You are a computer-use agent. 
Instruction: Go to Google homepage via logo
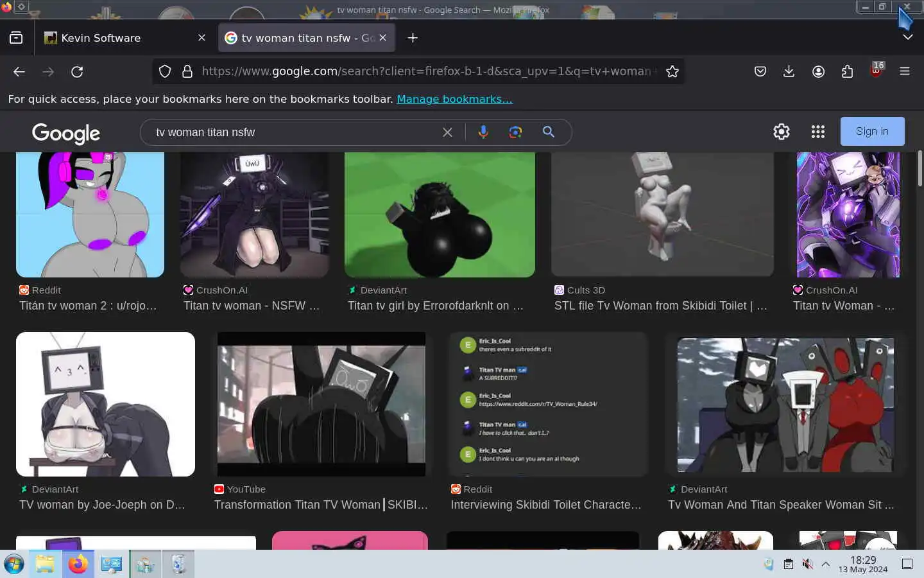pyautogui.click(x=66, y=133)
